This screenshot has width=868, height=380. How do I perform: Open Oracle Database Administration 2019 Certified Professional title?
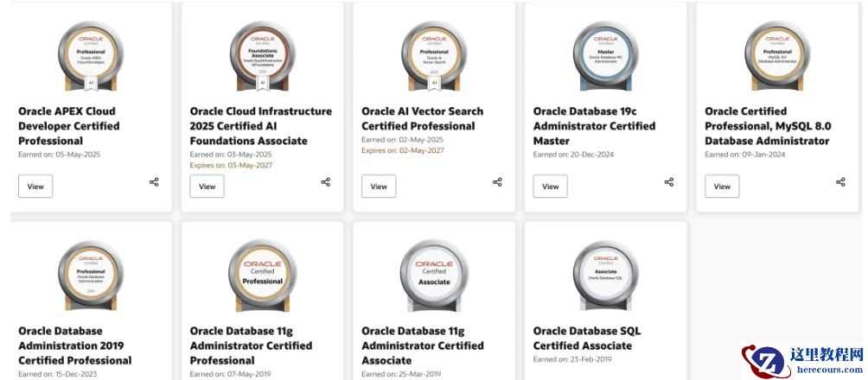[75, 345]
